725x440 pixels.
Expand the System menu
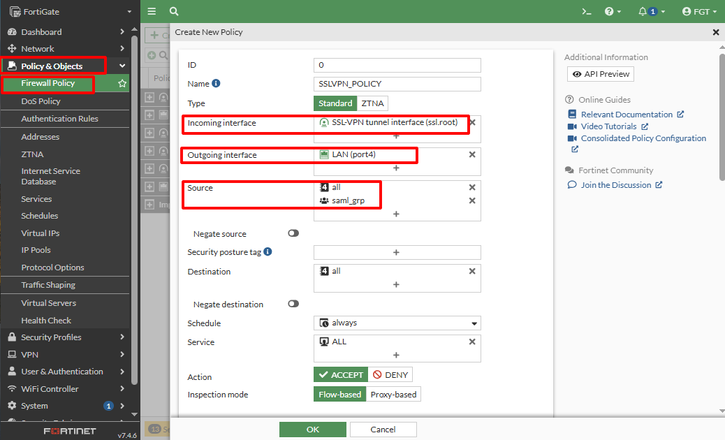tap(122, 405)
